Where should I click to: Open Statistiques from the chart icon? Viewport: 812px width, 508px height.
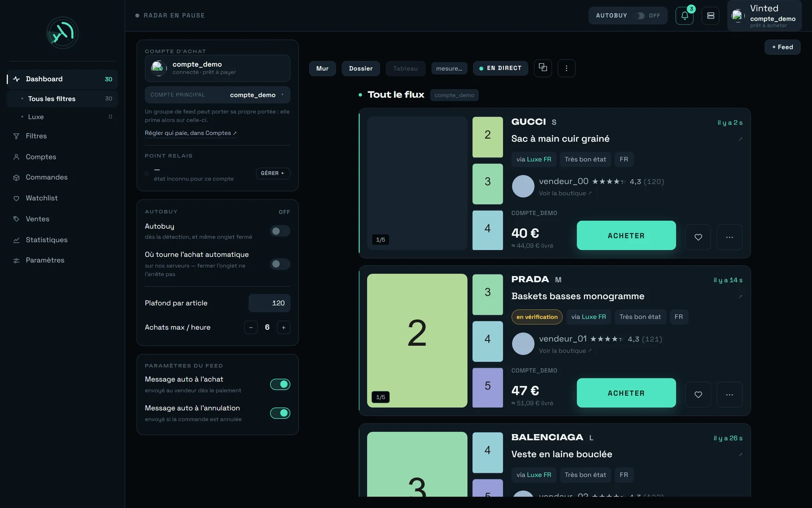[x=17, y=240]
